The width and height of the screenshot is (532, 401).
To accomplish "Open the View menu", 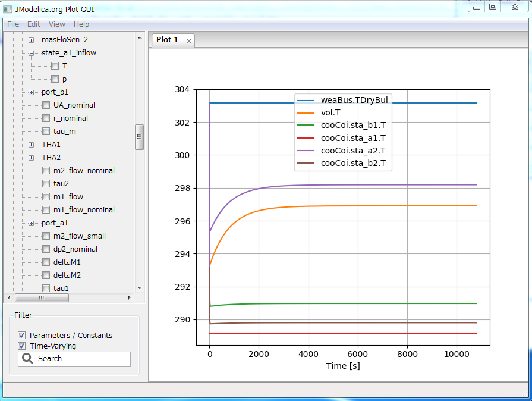I will click(56, 24).
